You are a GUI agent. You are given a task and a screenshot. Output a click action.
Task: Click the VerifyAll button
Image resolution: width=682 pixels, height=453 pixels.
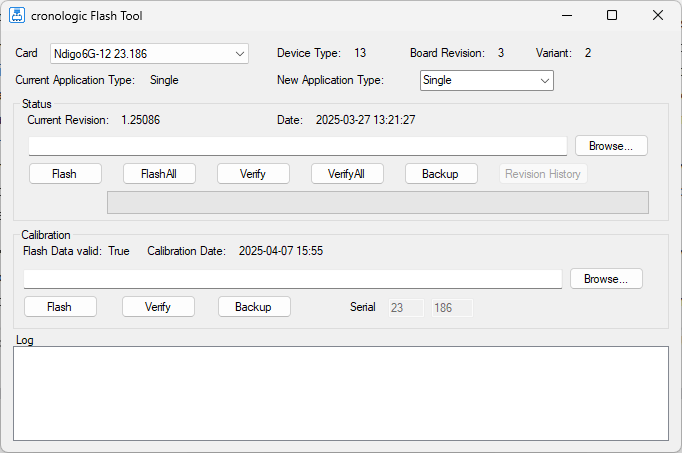point(347,174)
